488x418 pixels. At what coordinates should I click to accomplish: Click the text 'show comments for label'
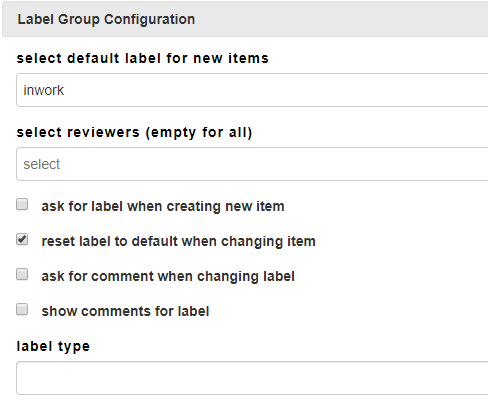125,311
